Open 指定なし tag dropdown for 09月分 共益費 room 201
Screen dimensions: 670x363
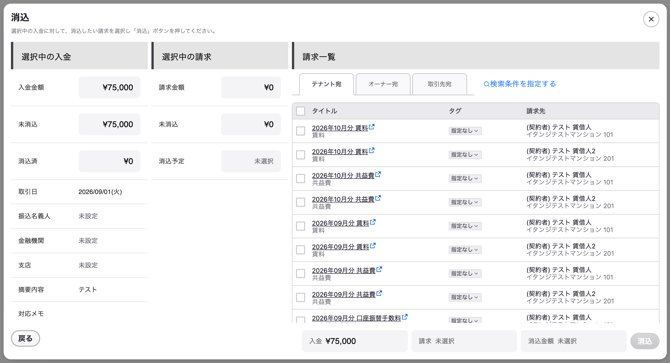point(465,297)
